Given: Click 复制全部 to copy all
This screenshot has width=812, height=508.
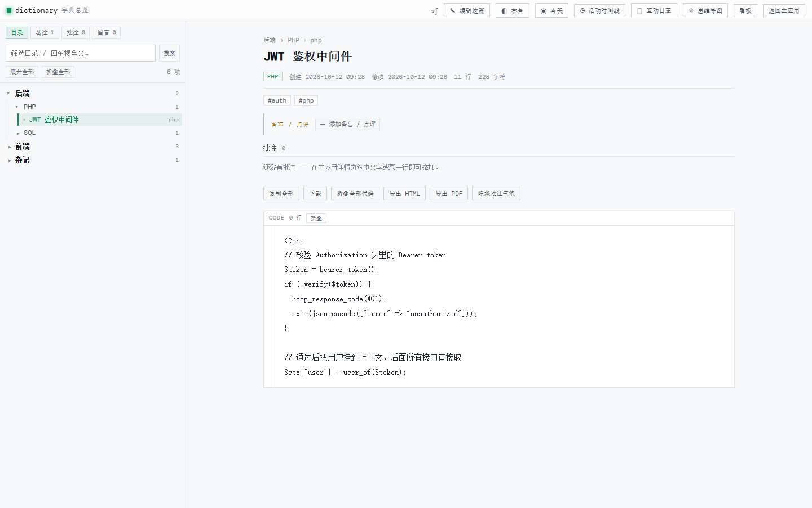Looking at the screenshot, I should [281, 194].
